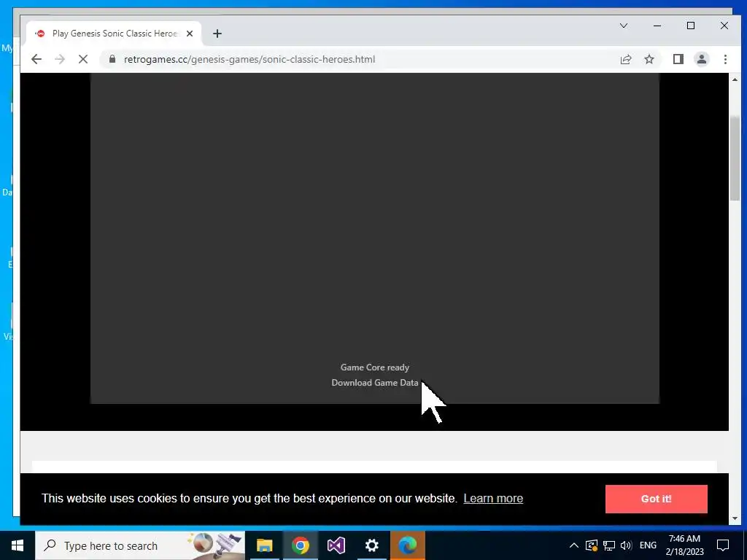Close the Chrome window

tap(724, 26)
